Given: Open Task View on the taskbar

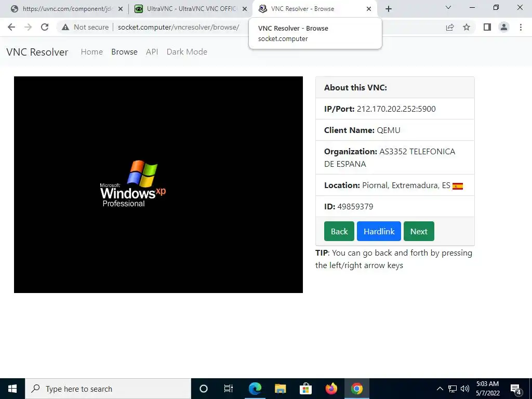Looking at the screenshot, I should point(229,389).
